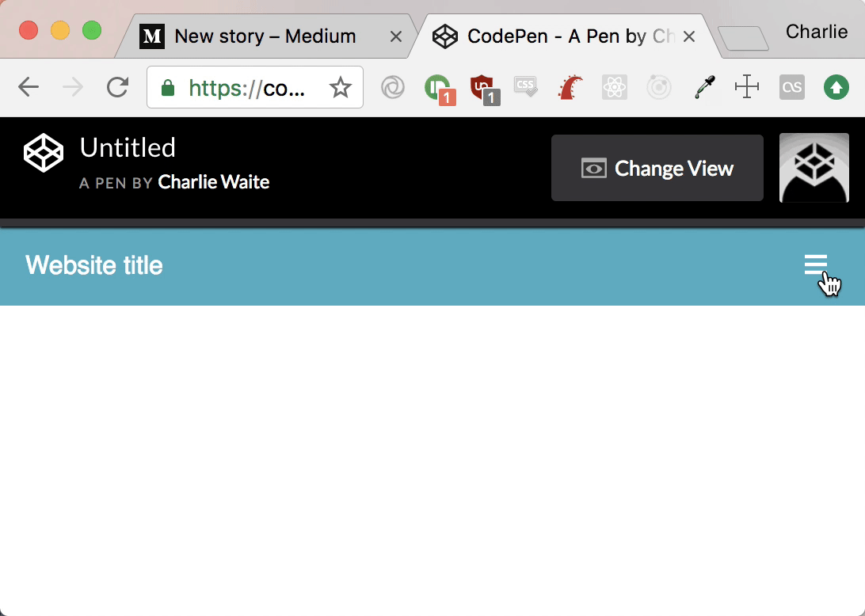The width and height of the screenshot is (865, 616).
Task: Click the green upload arrow extension icon
Action: pyautogui.click(x=836, y=87)
